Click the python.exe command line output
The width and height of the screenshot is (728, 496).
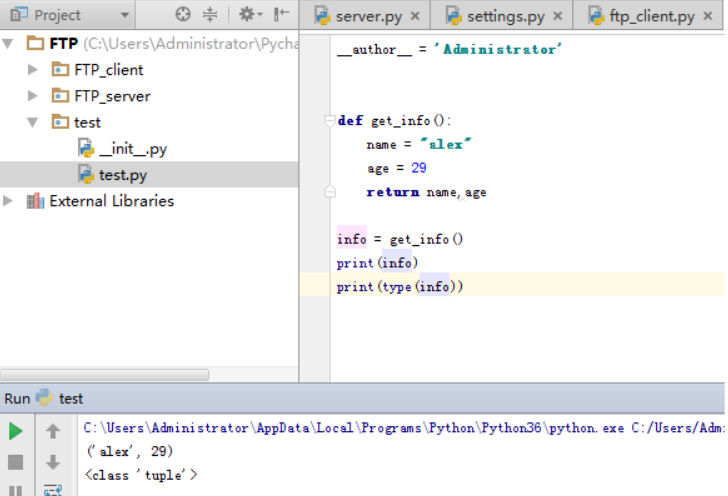(403, 428)
